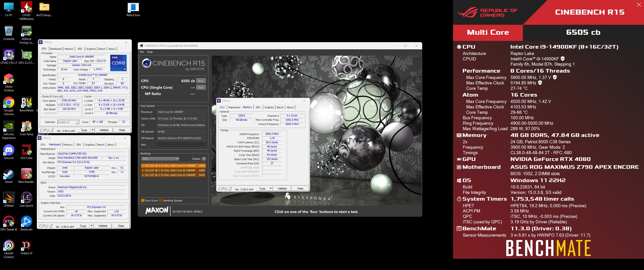Open the Corbeille recycle bin

[x=9, y=33]
